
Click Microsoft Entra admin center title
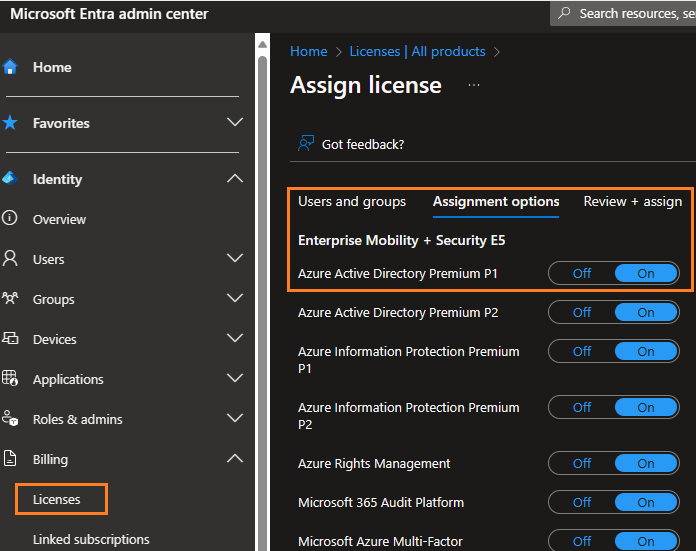[x=109, y=14]
